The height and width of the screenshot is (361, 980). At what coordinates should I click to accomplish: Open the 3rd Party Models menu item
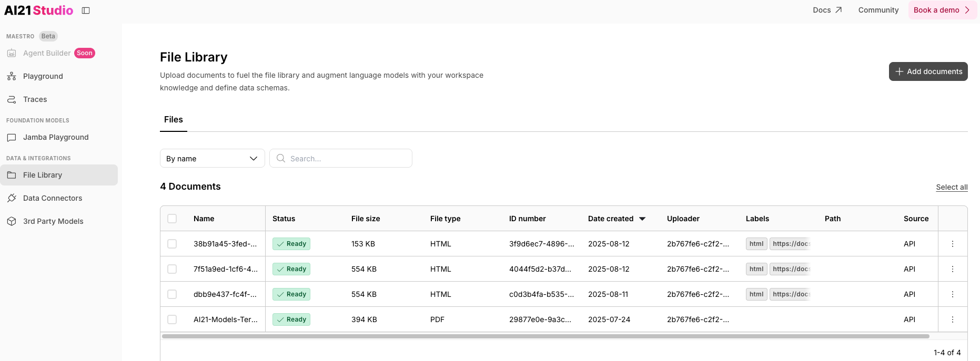pos(59,221)
